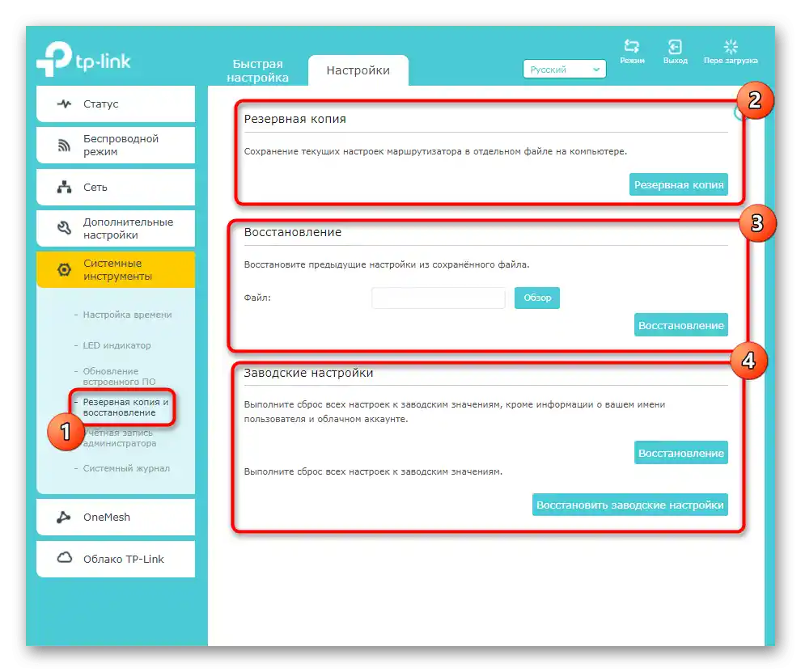Click the Перезагрузка reboot icon
The width and height of the screenshot is (801, 672).
(x=731, y=46)
